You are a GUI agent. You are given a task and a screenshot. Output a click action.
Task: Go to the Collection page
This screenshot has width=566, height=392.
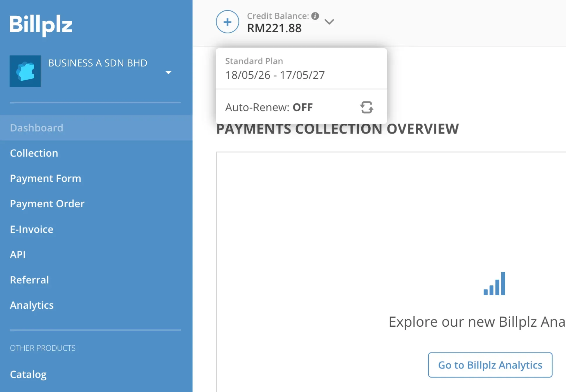34,153
